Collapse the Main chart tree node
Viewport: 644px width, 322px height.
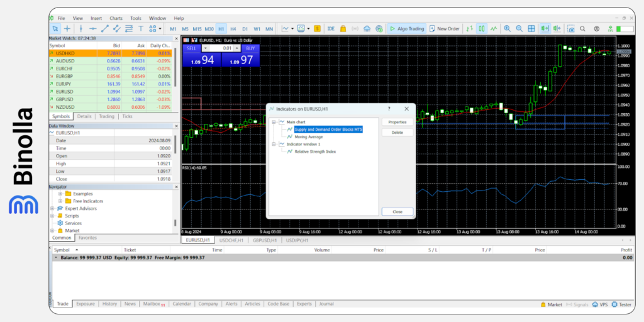pyautogui.click(x=274, y=122)
